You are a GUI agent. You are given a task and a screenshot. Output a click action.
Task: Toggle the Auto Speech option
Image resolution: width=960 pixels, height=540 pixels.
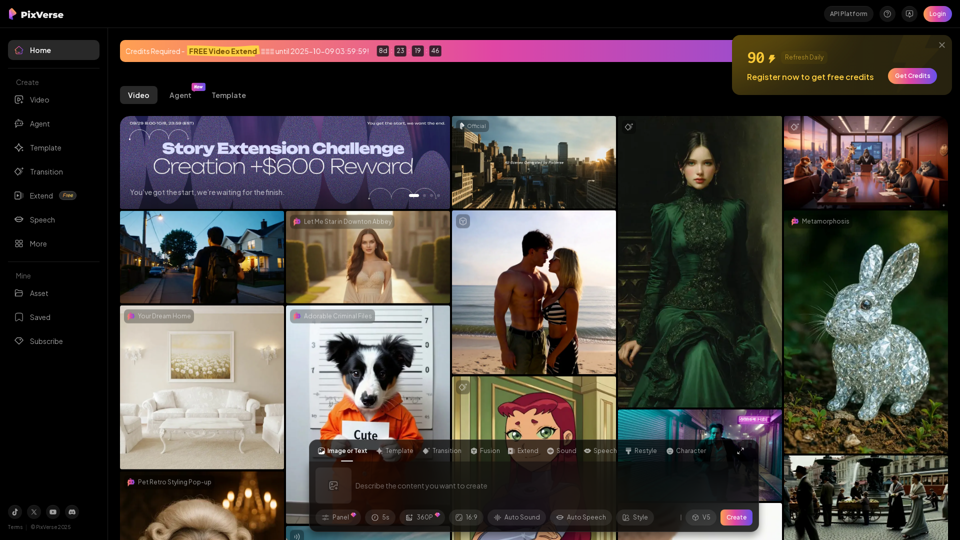[x=580, y=517]
